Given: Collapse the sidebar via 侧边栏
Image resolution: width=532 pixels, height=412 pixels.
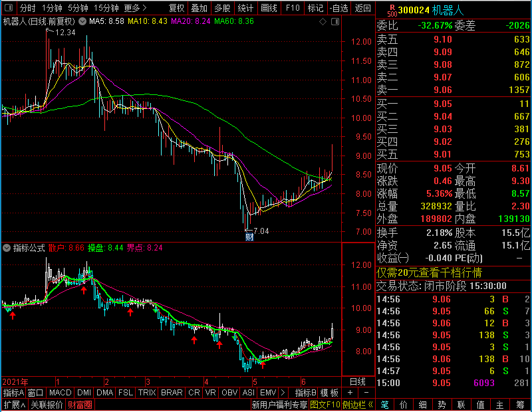Looking at the screenshot, I should [x=358, y=405].
